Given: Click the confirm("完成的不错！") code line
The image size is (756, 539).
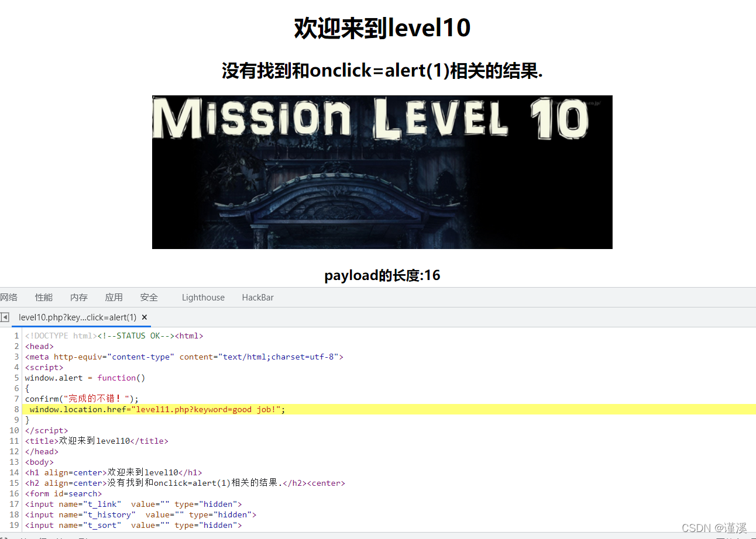Looking at the screenshot, I should (x=82, y=399).
